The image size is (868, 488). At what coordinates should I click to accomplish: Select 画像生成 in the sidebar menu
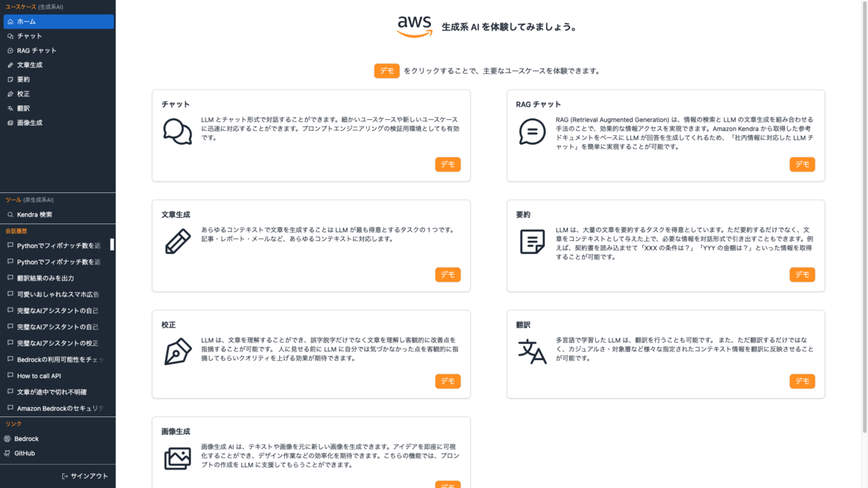coord(59,123)
